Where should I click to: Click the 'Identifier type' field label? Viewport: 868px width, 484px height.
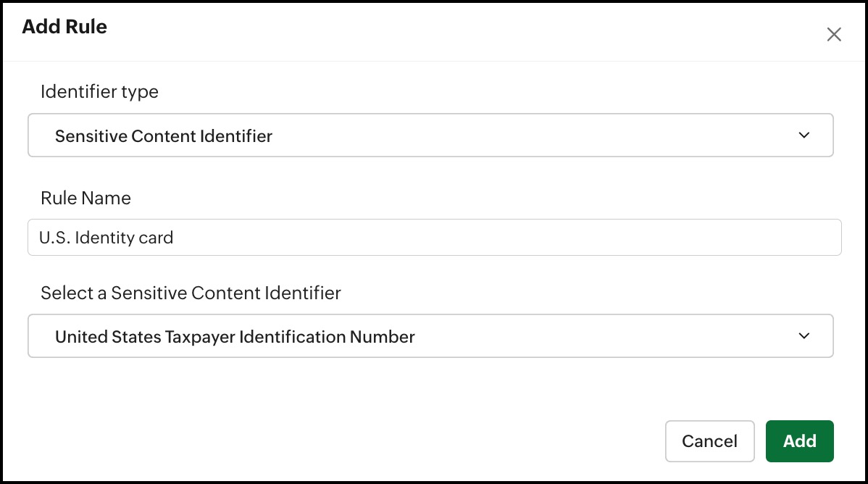coord(99,92)
